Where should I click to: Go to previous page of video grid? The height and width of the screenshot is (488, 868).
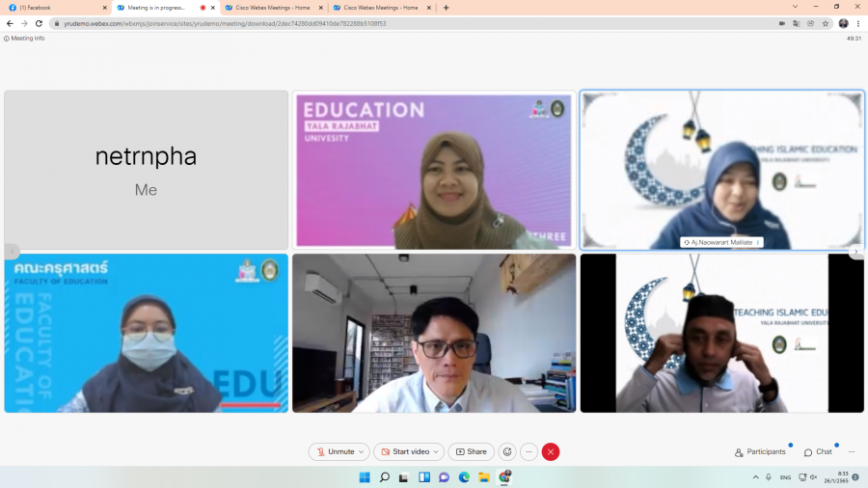[x=13, y=252]
